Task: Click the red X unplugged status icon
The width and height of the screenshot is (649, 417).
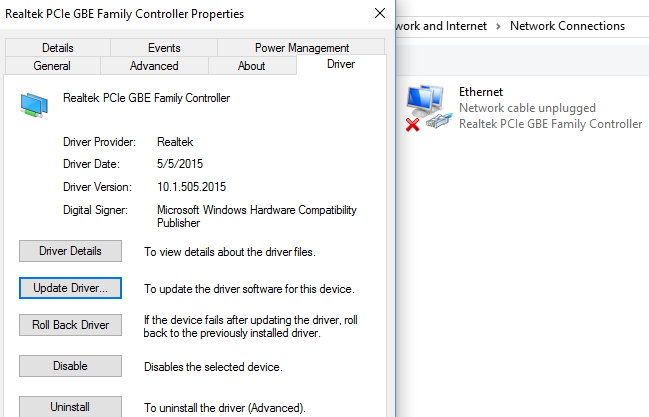Action: [412, 124]
